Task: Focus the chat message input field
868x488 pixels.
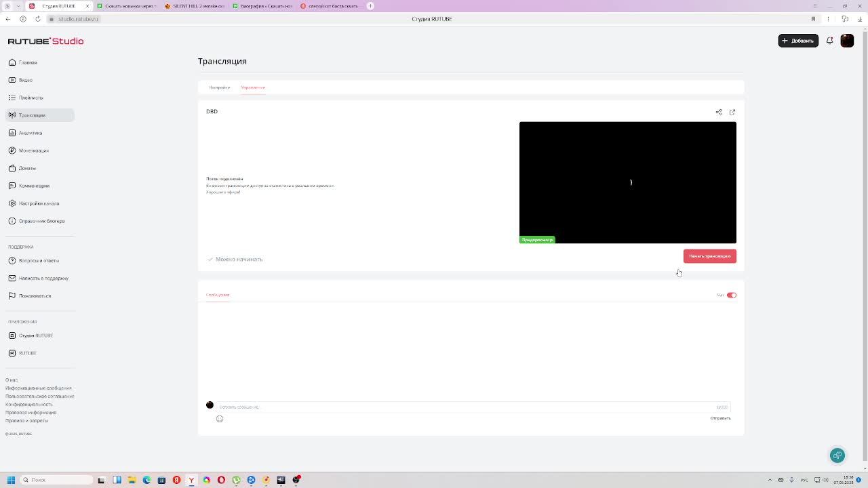Action: [467, 407]
